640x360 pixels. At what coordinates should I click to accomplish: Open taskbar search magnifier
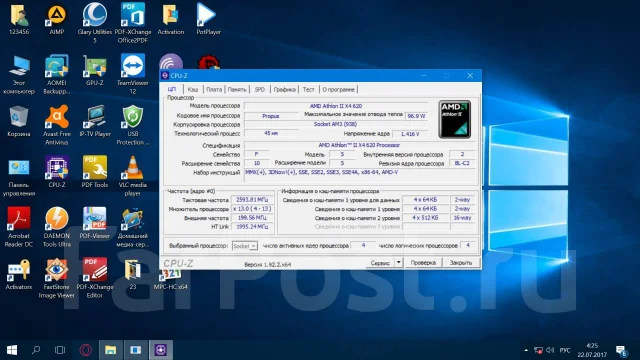(x=36, y=350)
